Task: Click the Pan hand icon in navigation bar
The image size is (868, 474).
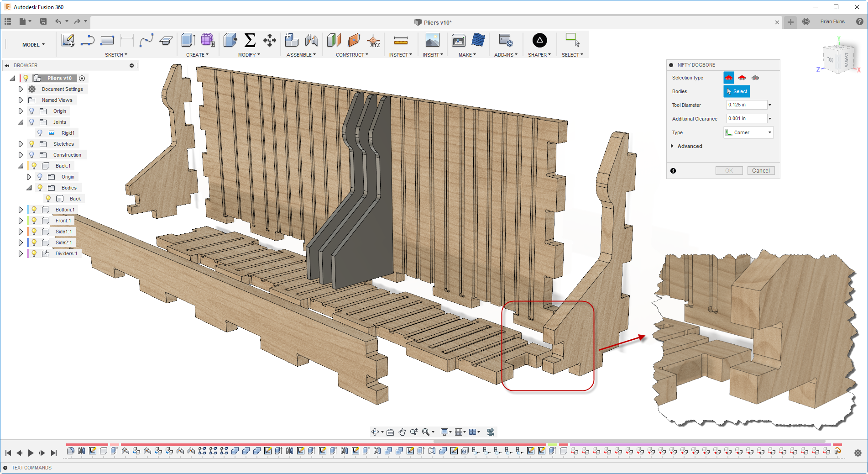Action: click(402, 432)
